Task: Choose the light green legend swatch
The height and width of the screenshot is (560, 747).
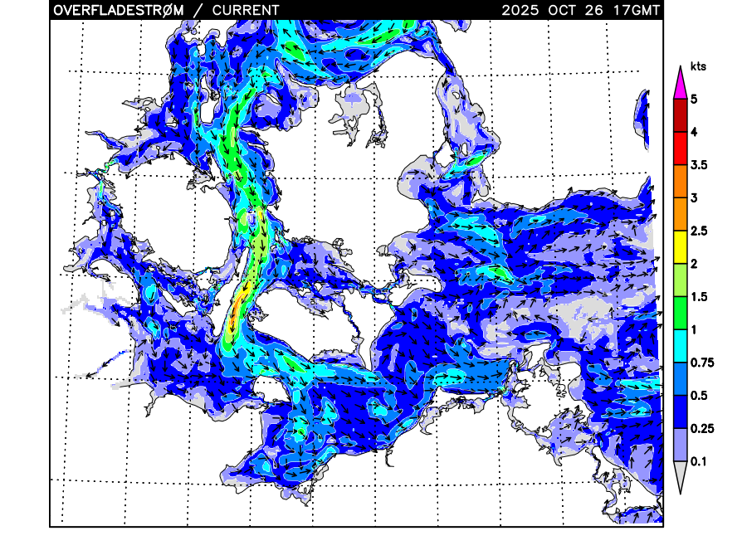Action: (680, 280)
